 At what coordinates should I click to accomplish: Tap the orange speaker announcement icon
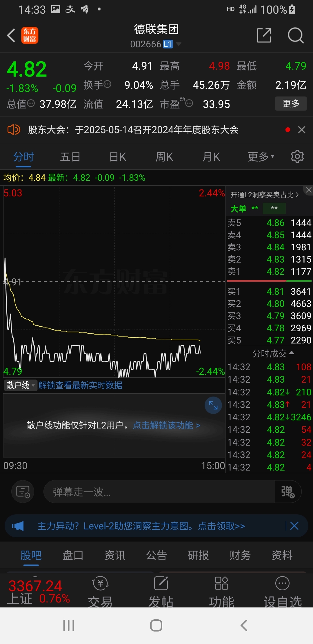(14, 130)
